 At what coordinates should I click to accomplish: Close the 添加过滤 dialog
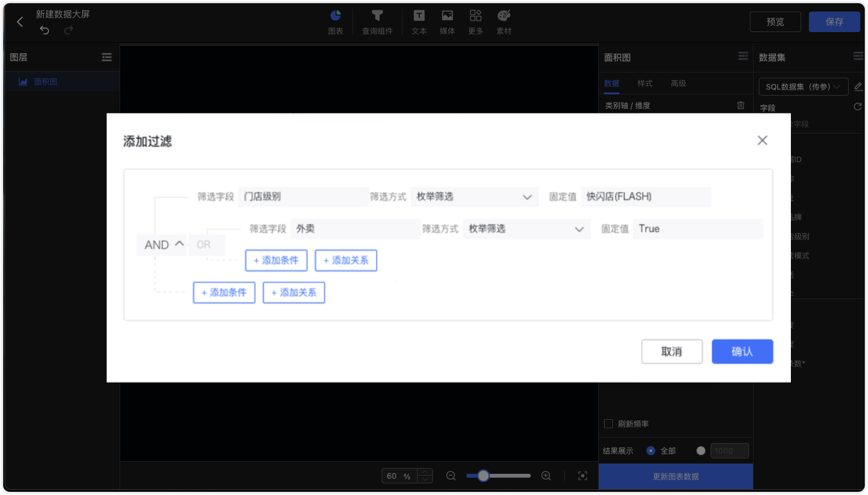[762, 140]
